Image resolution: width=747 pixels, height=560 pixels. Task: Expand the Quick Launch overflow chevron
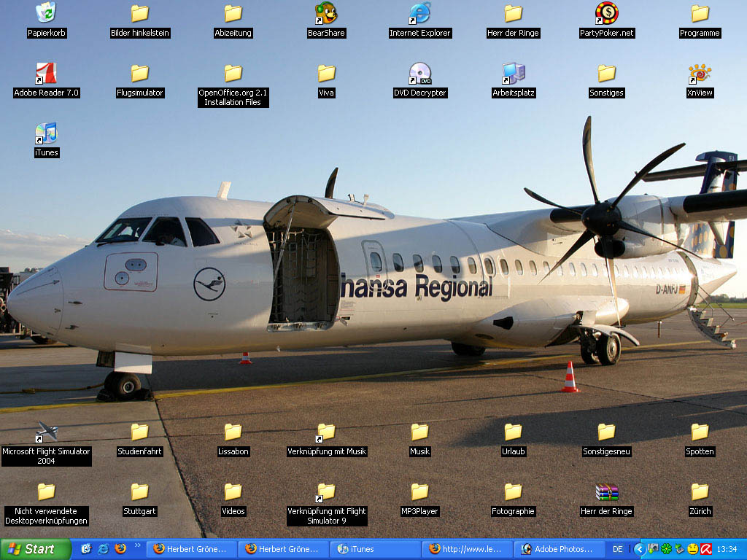(x=137, y=545)
